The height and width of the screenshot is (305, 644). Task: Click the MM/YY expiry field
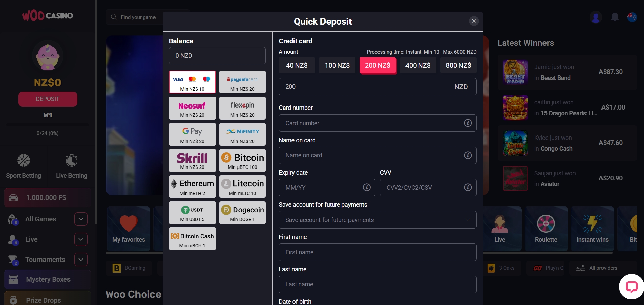[x=327, y=187]
